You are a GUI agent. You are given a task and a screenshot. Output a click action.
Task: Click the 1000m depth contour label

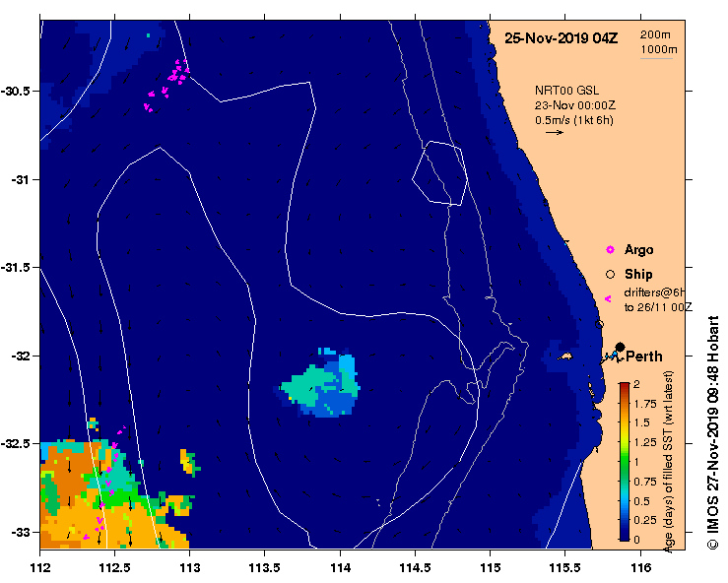pyautogui.click(x=659, y=49)
